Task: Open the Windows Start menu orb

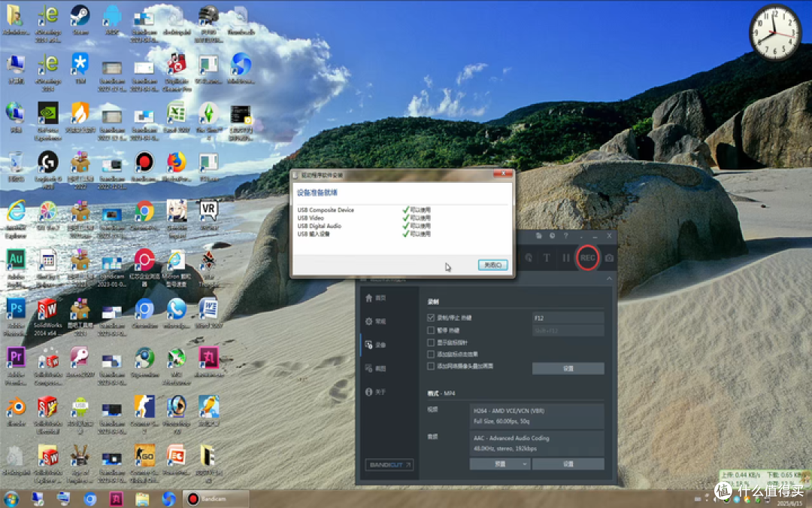Action: point(11,499)
